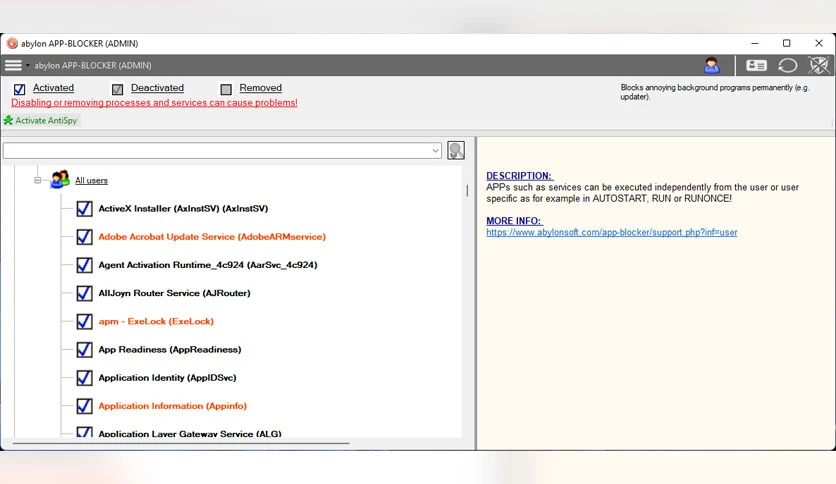This screenshot has height=484, width=836.
Task: Select Application Information (Appinfo) entry
Action: point(172,406)
